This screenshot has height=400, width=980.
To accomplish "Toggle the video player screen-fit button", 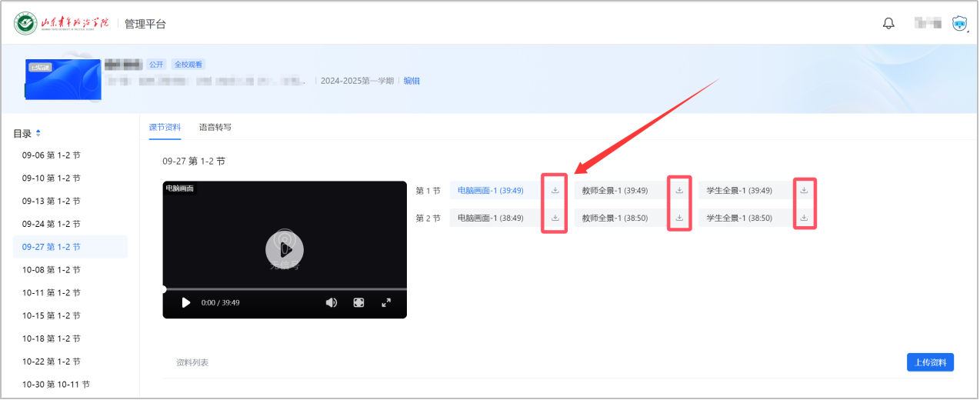I will coord(358,303).
